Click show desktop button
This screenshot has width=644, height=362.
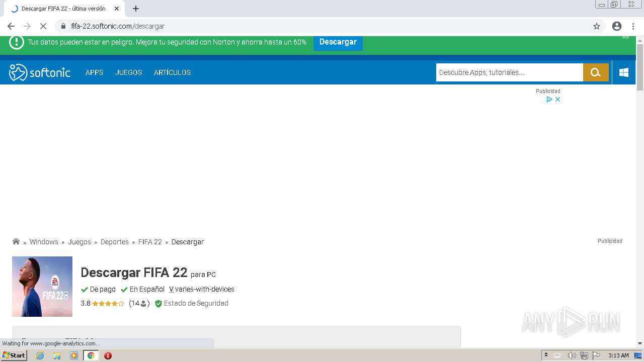(638, 355)
